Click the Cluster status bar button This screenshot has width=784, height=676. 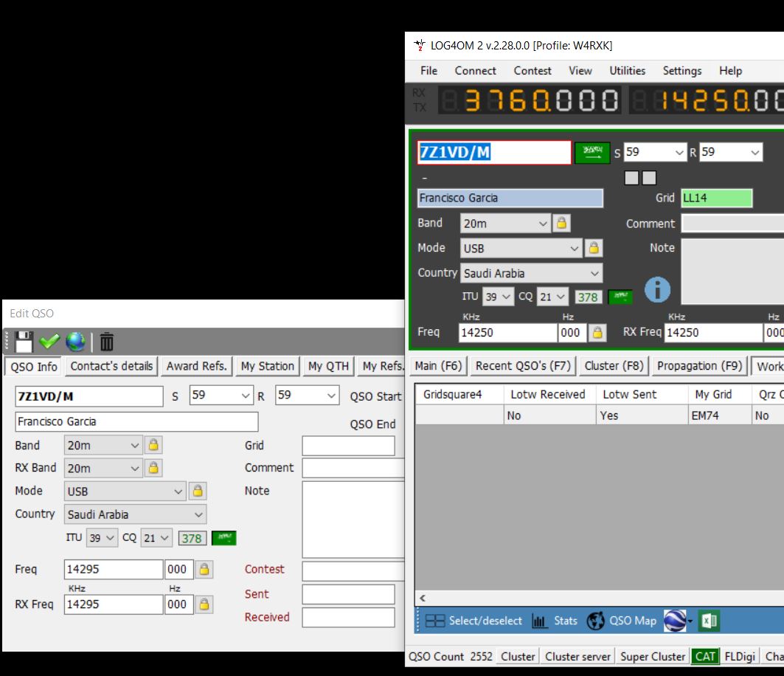[518, 657]
